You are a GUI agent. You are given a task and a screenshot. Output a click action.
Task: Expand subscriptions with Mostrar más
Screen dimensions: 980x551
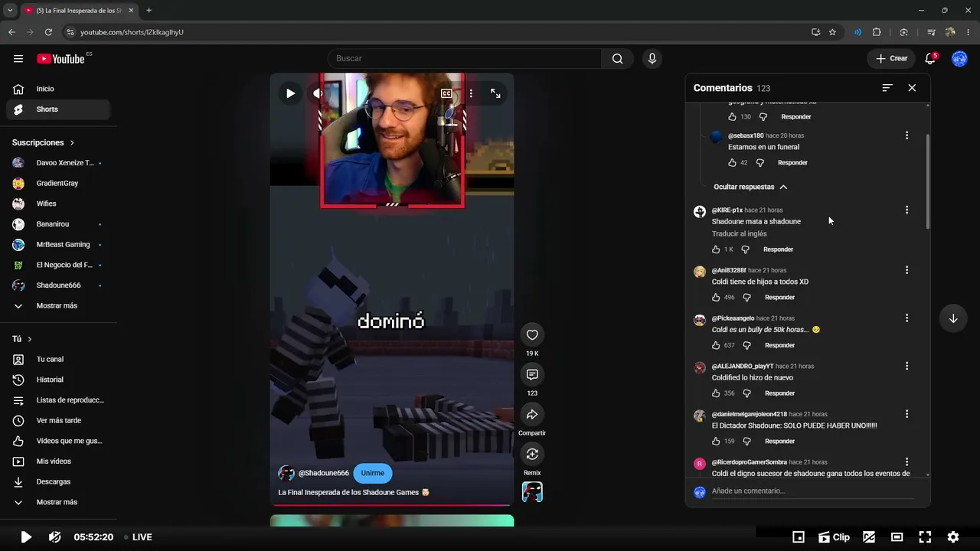(x=58, y=306)
